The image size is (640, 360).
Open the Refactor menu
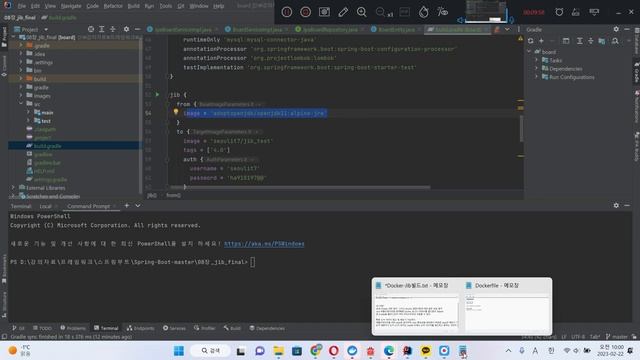pyautogui.click(x=113, y=6)
